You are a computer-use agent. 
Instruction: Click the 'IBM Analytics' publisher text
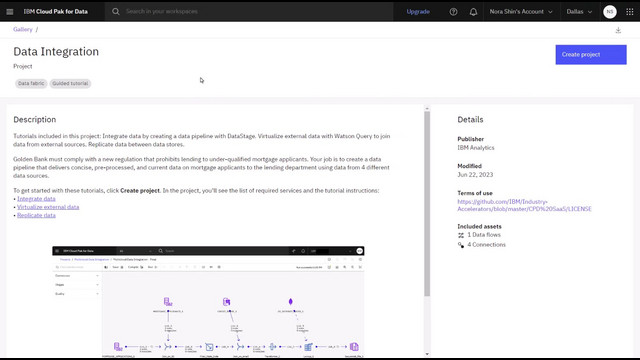click(476, 148)
